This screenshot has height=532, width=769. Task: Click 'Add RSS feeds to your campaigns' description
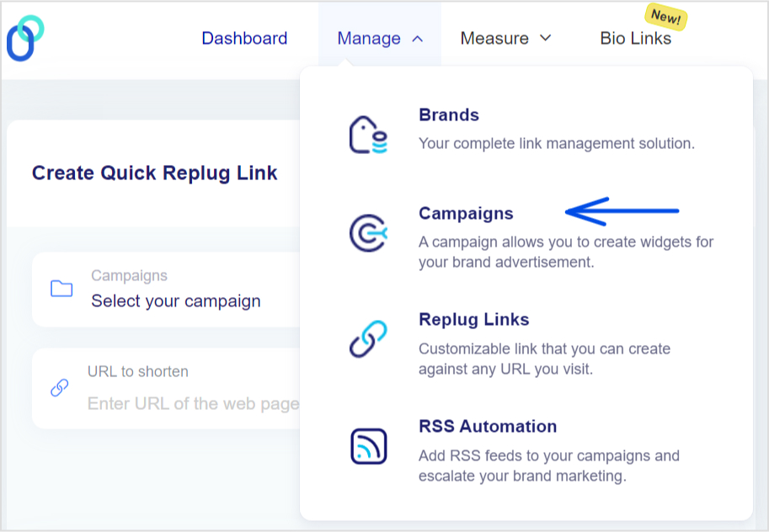tap(549, 465)
